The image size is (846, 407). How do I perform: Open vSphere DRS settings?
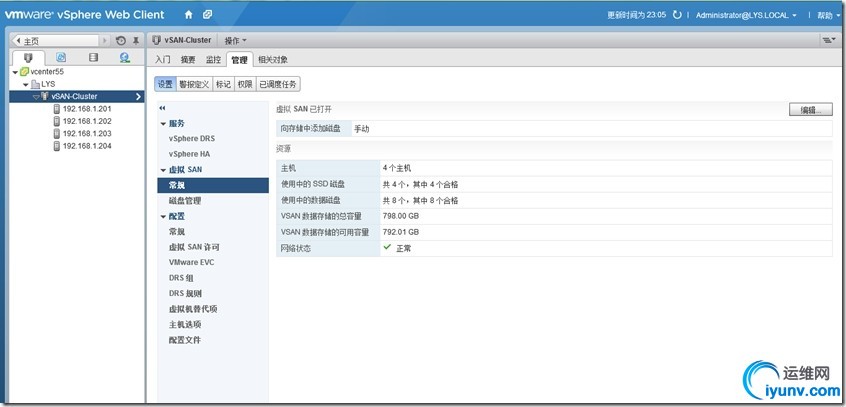pyautogui.click(x=192, y=139)
